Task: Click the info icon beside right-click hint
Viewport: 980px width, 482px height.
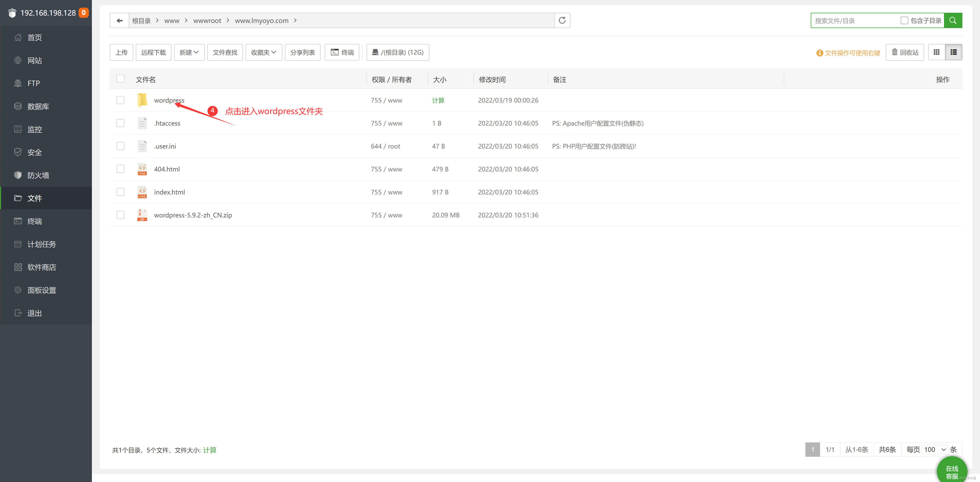Action: click(819, 53)
